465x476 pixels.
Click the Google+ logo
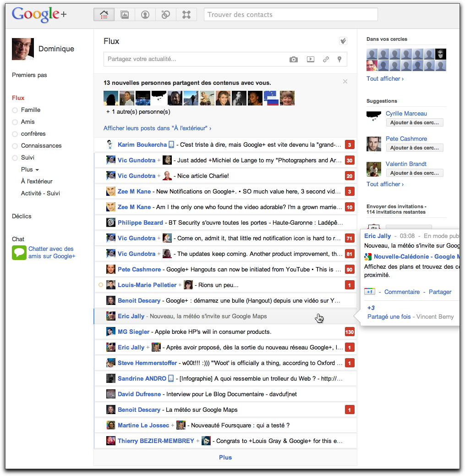(x=39, y=14)
